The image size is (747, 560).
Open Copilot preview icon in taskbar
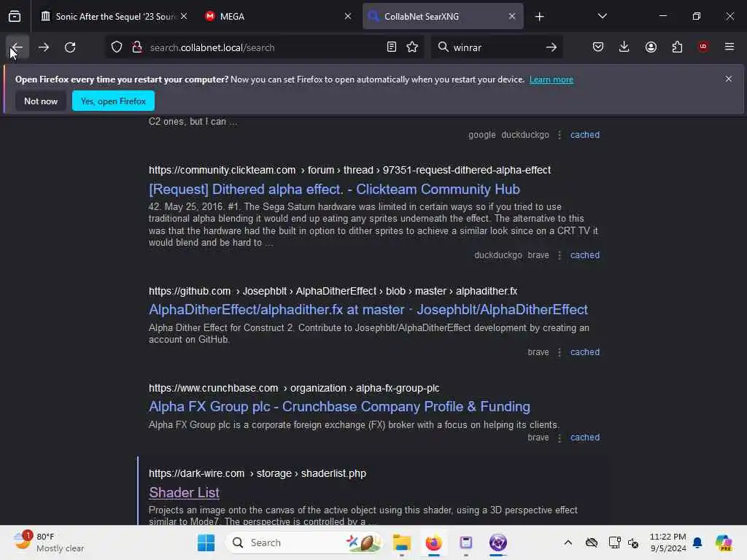724,542
